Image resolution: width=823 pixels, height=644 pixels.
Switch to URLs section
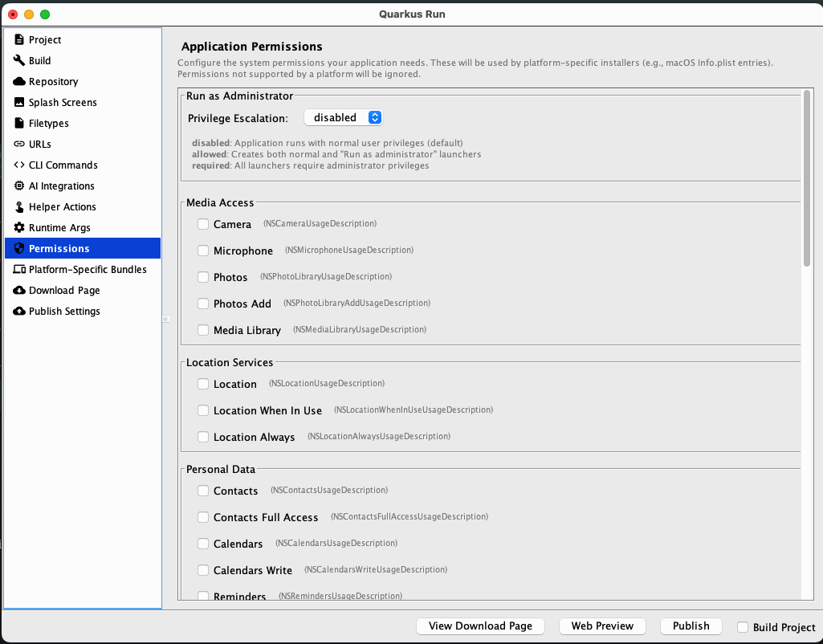click(x=83, y=144)
